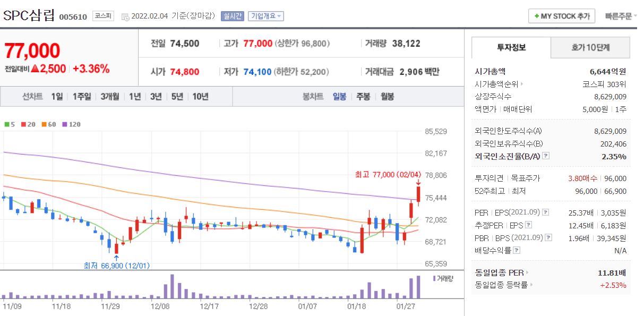
Task: Show the 3개월 line chart
Action: click(110, 97)
